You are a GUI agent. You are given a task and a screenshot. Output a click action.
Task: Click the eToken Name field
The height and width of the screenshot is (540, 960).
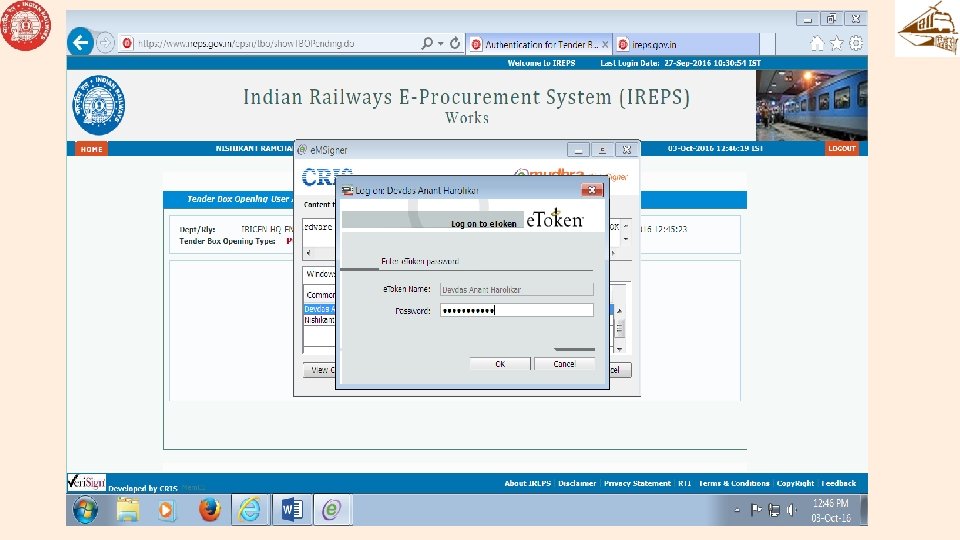click(x=516, y=290)
